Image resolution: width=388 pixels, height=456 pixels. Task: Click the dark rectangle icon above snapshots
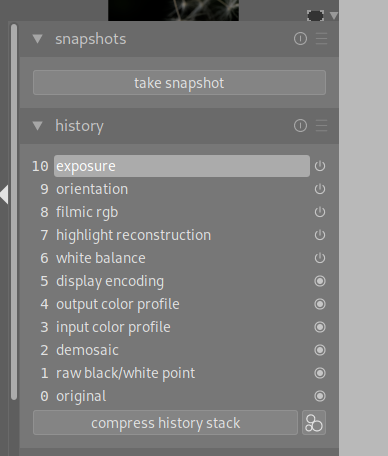click(315, 15)
